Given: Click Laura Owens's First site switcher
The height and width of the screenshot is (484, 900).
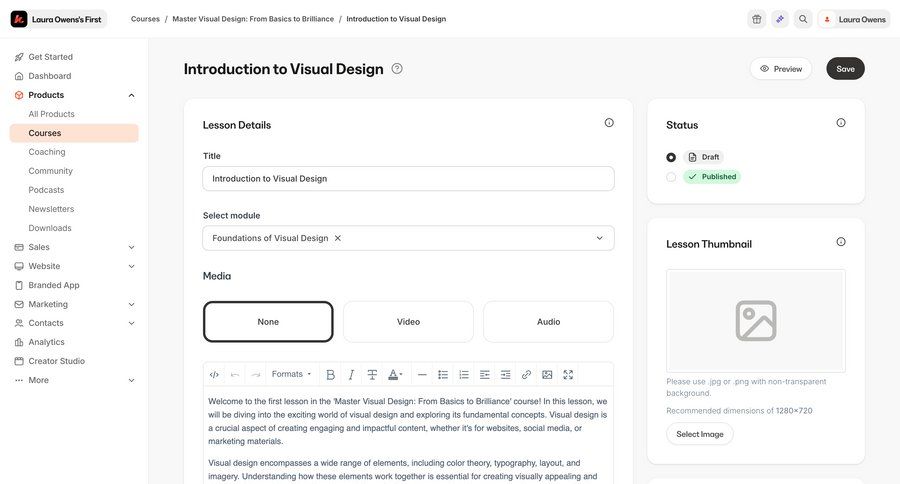Looking at the screenshot, I should (59, 19).
